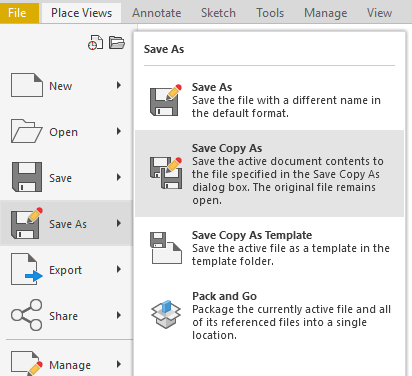The image size is (412, 376).
Task: Click 'Package the currently active file' description
Action: click(291, 322)
